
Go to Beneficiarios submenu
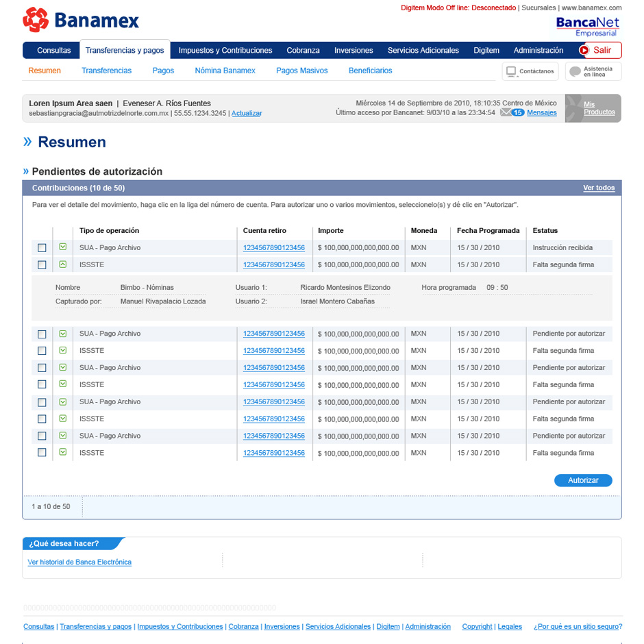(370, 71)
